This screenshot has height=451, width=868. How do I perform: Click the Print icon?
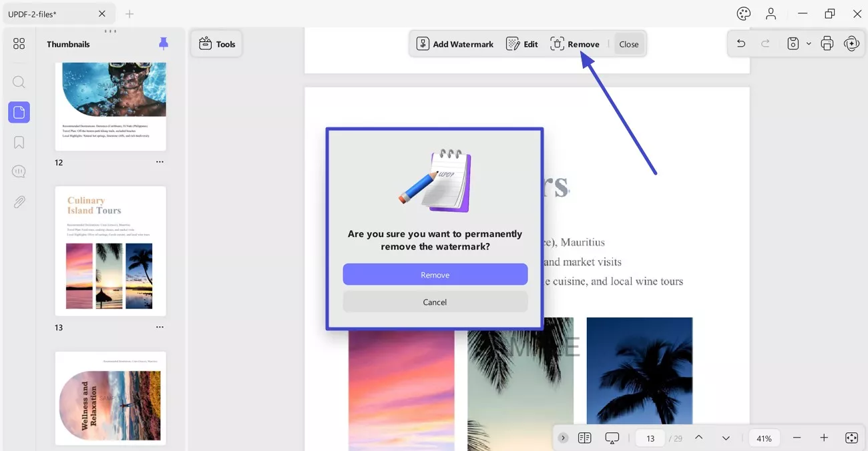coord(827,44)
